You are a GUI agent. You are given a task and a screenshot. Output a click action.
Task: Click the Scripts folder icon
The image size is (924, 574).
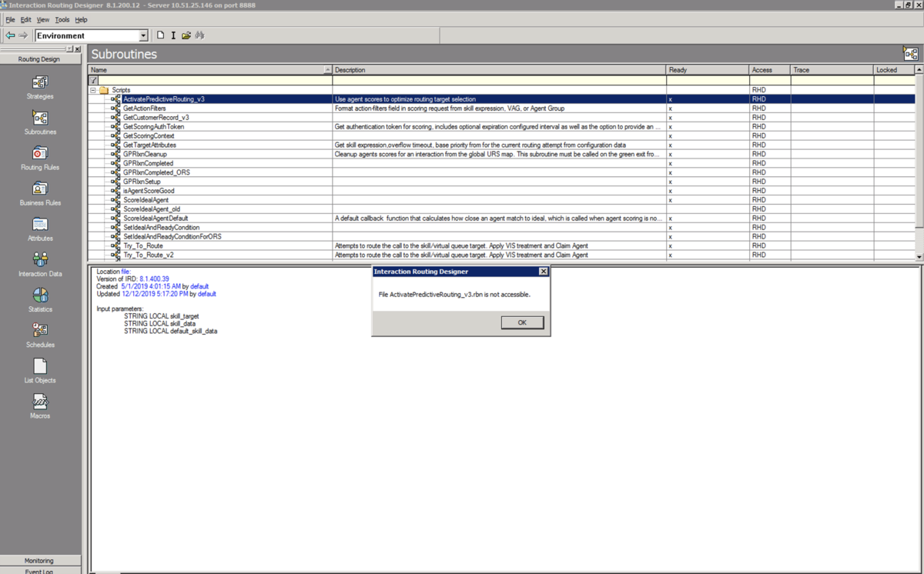(104, 90)
